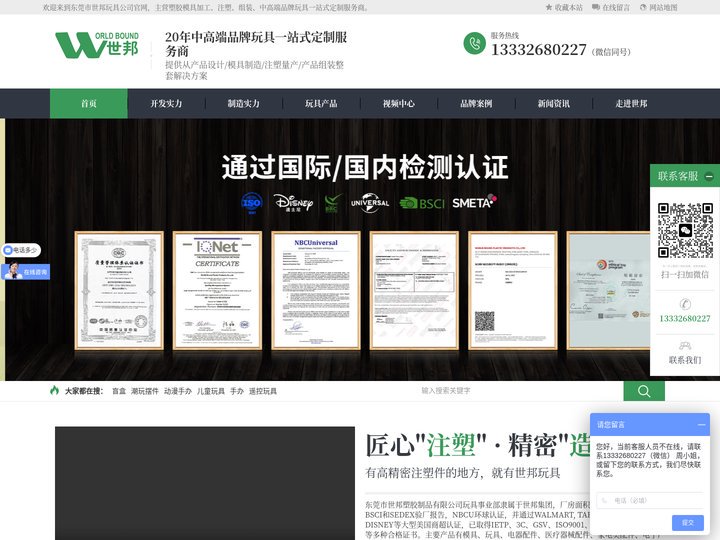Screen dimensions: 720x540
Task: Click the 在线留言 link
Action: (x=616, y=7)
